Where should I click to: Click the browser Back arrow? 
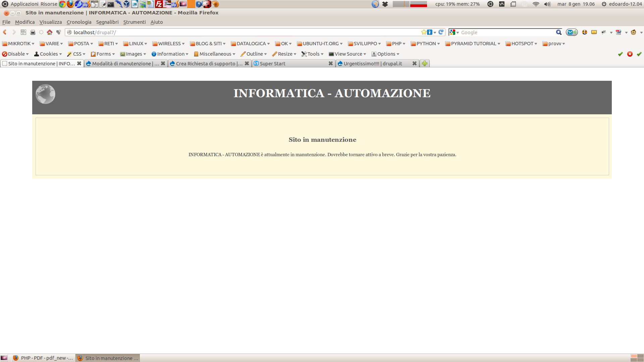5,32
